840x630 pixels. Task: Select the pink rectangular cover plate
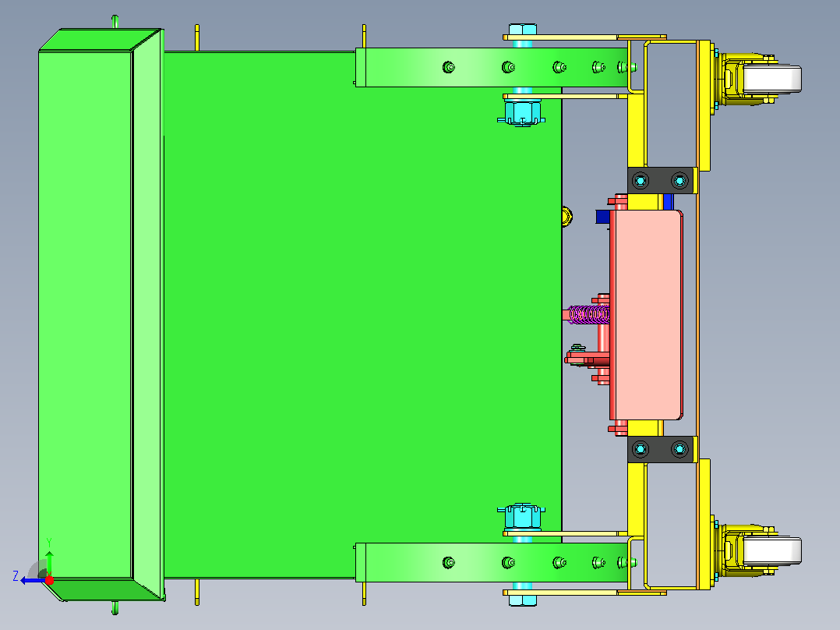point(646,315)
